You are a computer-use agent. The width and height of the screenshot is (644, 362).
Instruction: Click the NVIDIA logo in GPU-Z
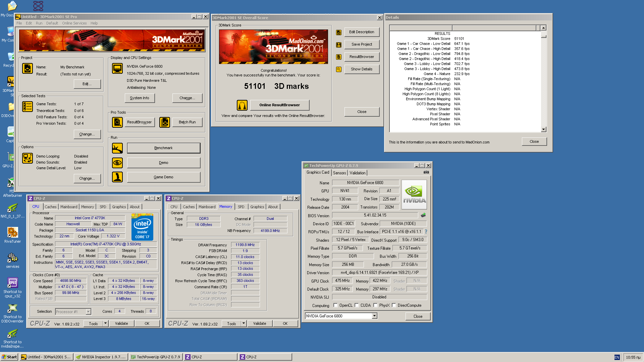pyautogui.click(x=414, y=195)
